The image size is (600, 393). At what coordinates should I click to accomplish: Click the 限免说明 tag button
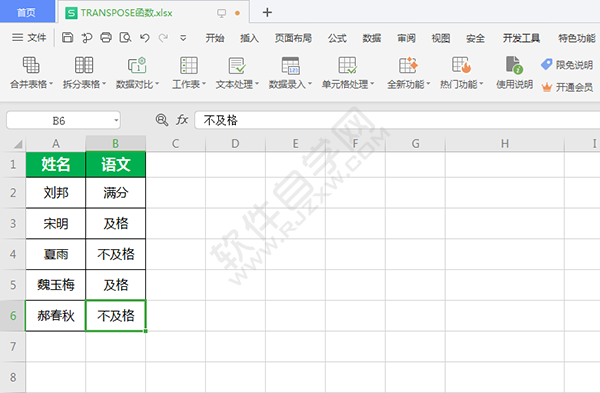click(x=567, y=65)
